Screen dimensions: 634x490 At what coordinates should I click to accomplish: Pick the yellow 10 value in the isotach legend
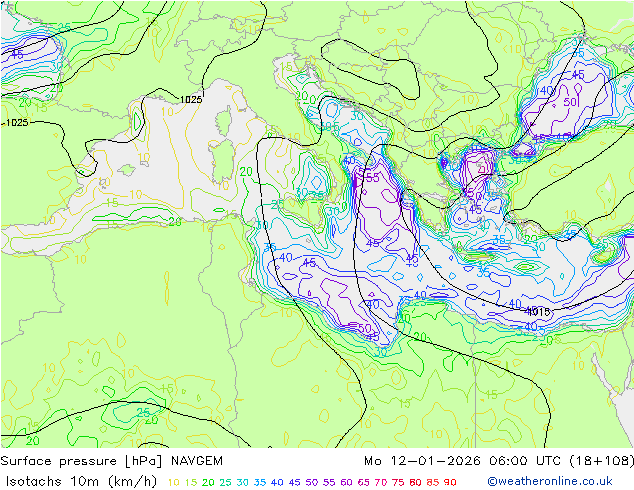pyautogui.click(x=173, y=482)
